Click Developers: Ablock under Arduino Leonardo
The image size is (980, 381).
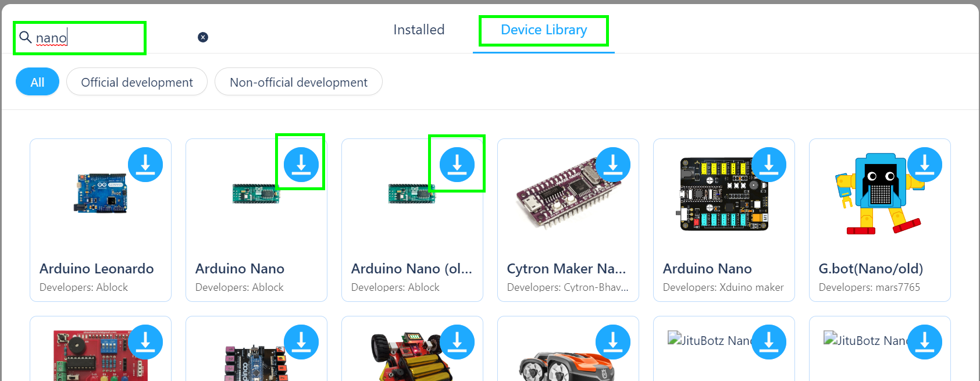click(x=84, y=287)
